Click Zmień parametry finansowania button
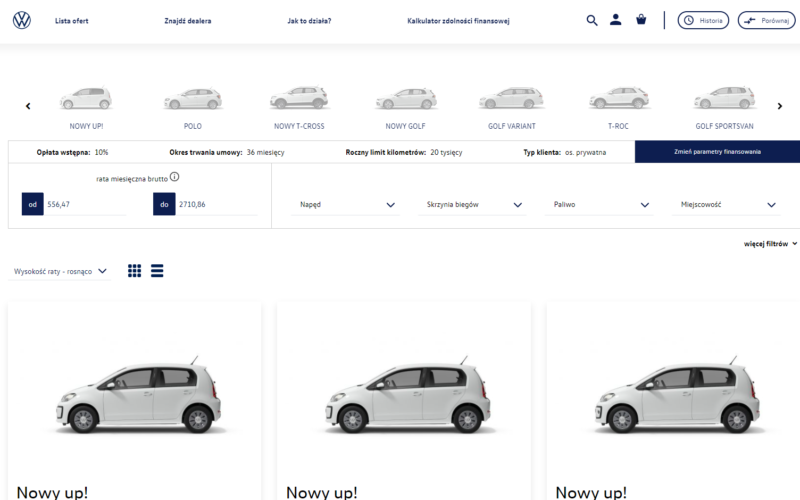 click(717, 152)
